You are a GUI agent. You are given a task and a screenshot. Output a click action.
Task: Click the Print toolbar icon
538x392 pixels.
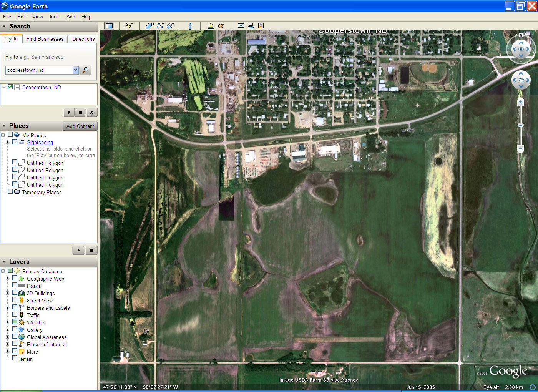pyautogui.click(x=251, y=26)
